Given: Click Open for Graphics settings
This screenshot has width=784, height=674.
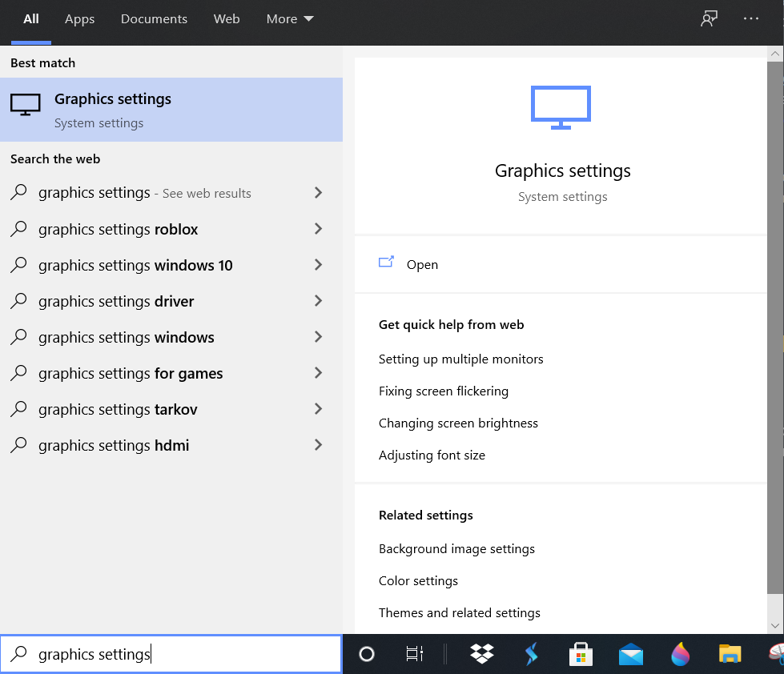Looking at the screenshot, I should (x=421, y=265).
